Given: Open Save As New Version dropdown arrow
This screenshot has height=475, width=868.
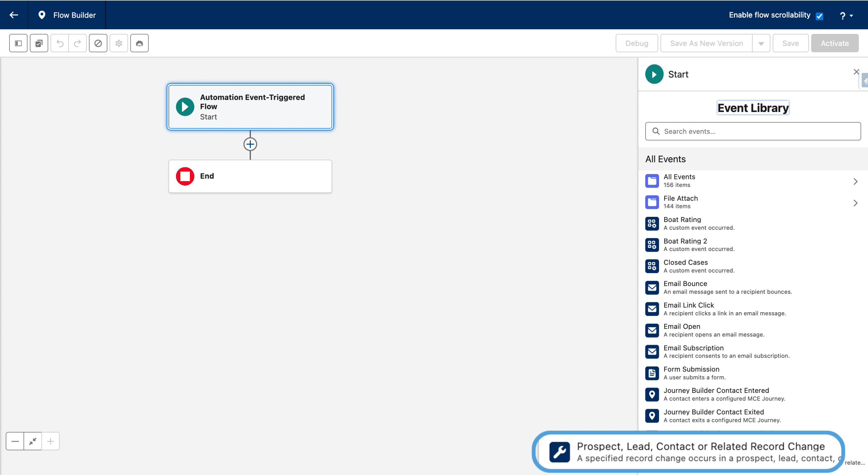Looking at the screenshot, I should click(x=761, y=43).
